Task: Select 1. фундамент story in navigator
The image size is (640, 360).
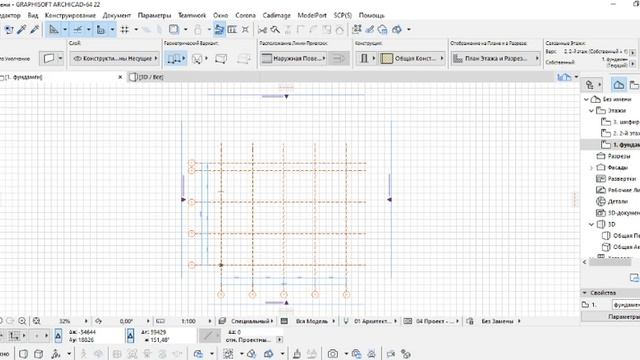Action: pos(620,144)
